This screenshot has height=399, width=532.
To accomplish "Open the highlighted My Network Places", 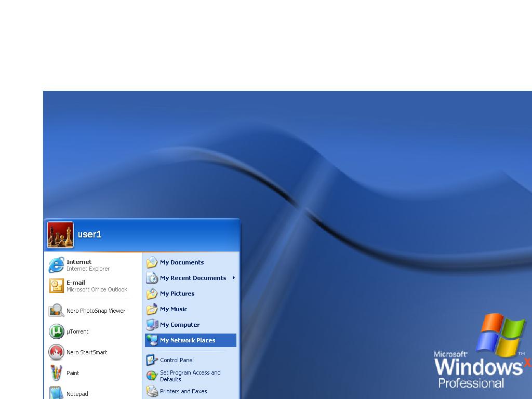I will click(187, 340).
